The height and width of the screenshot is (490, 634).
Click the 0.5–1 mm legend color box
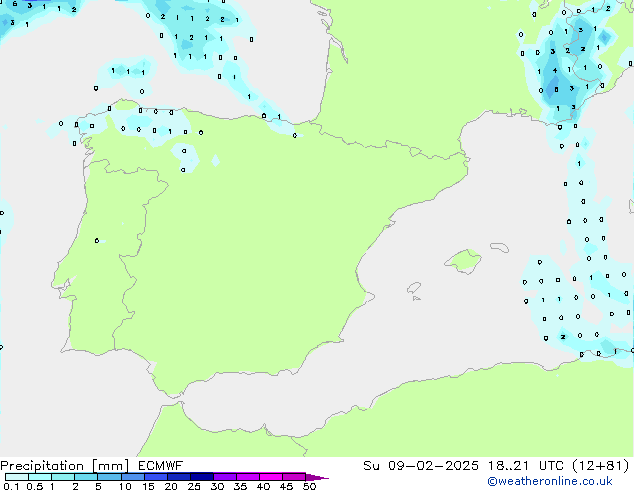tap(40, 477)
